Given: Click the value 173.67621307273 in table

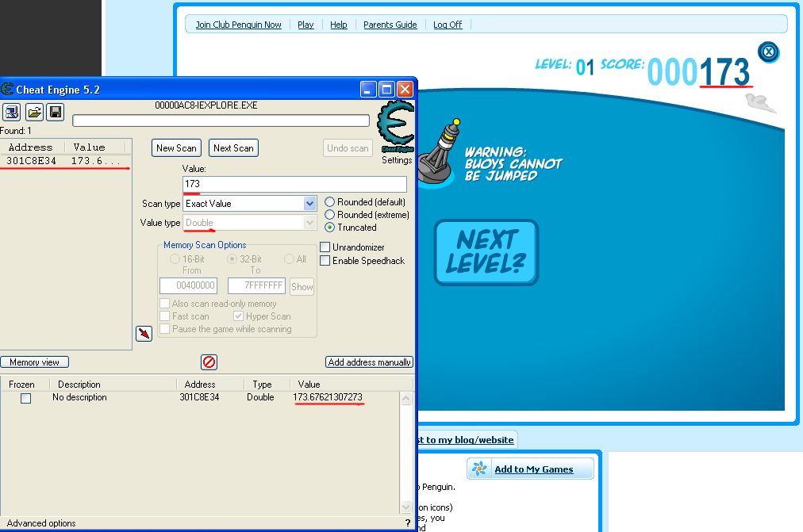Looking at the screenshot, I should click(x=327, y=397).
